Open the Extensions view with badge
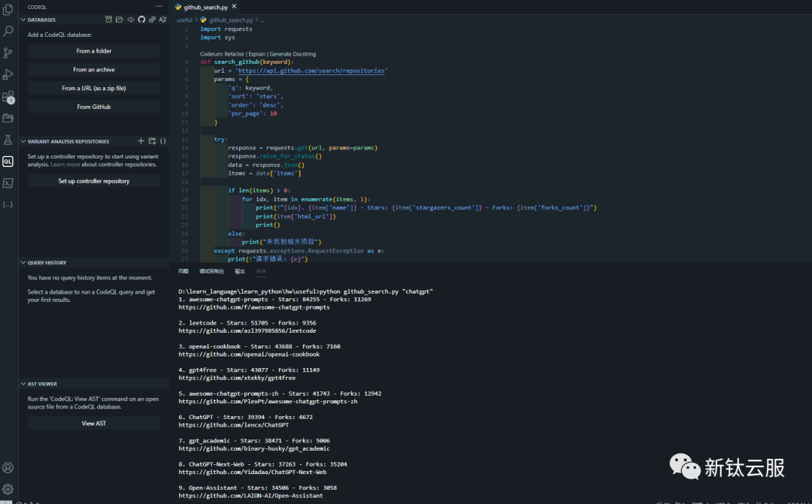Viewport: 812px width, 504px height. [x=8, y=97]
